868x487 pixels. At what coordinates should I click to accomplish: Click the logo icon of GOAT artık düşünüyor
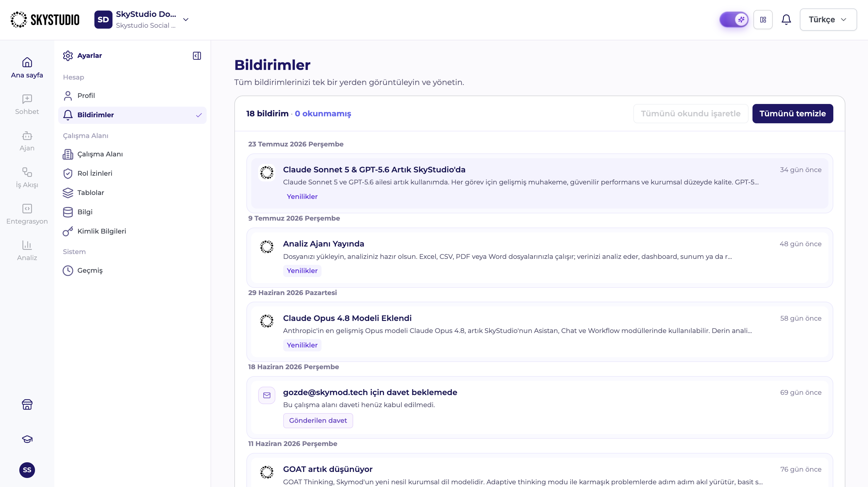[x=267, y=472]
